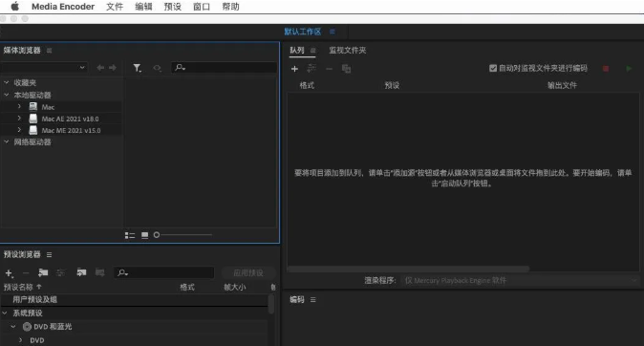Open the 窗口 menu
This screenshot has height=346, width=644.
[x=202, y=7]
